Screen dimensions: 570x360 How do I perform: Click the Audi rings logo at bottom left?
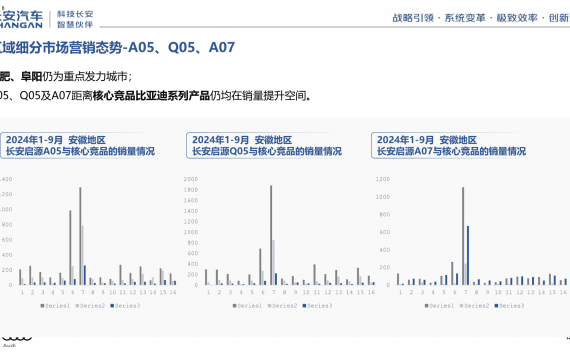pyautogui.click(x=17, y=339)
